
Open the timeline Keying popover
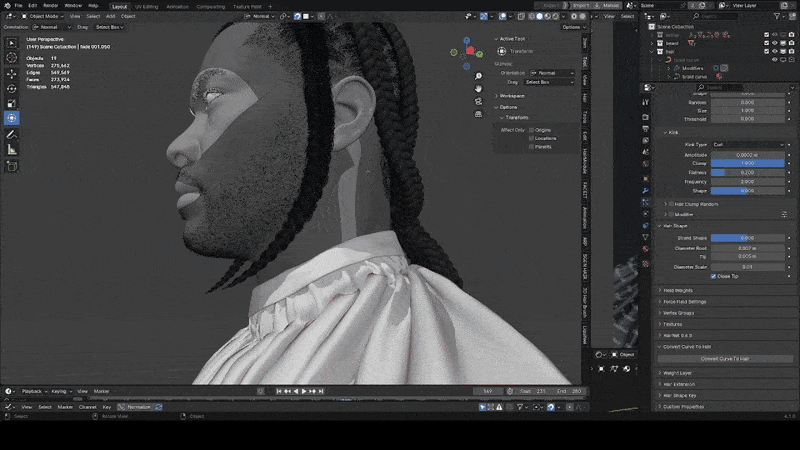click(x=61, y=391)
